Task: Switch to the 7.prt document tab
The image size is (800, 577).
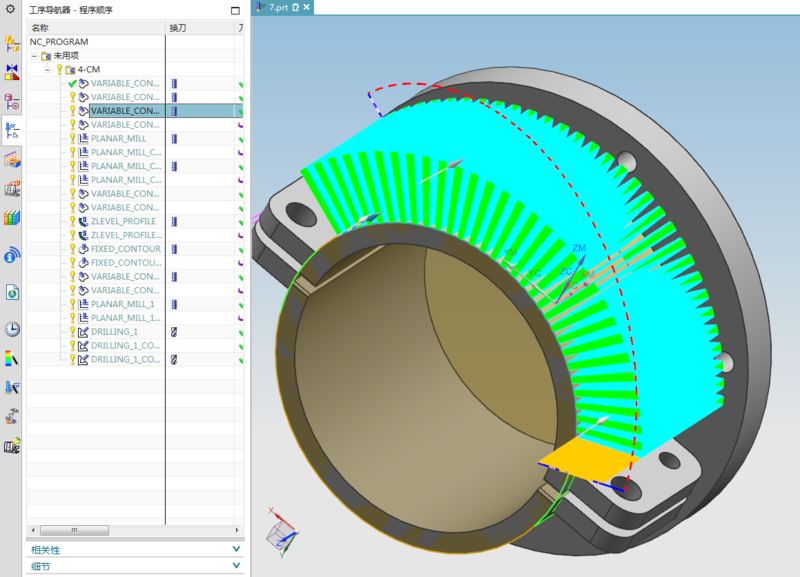Action: click(x=279, y=7)
